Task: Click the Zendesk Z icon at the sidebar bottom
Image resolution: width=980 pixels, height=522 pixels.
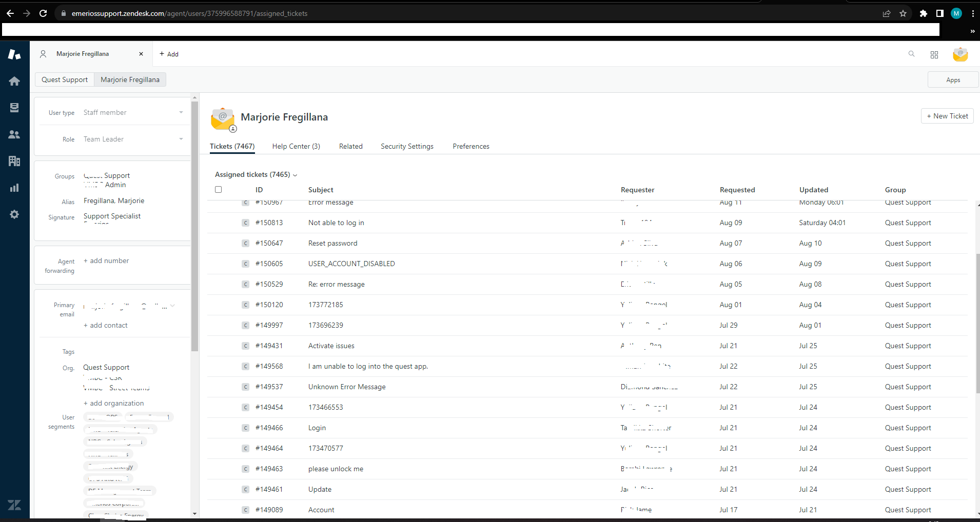Action: (14, 505)
